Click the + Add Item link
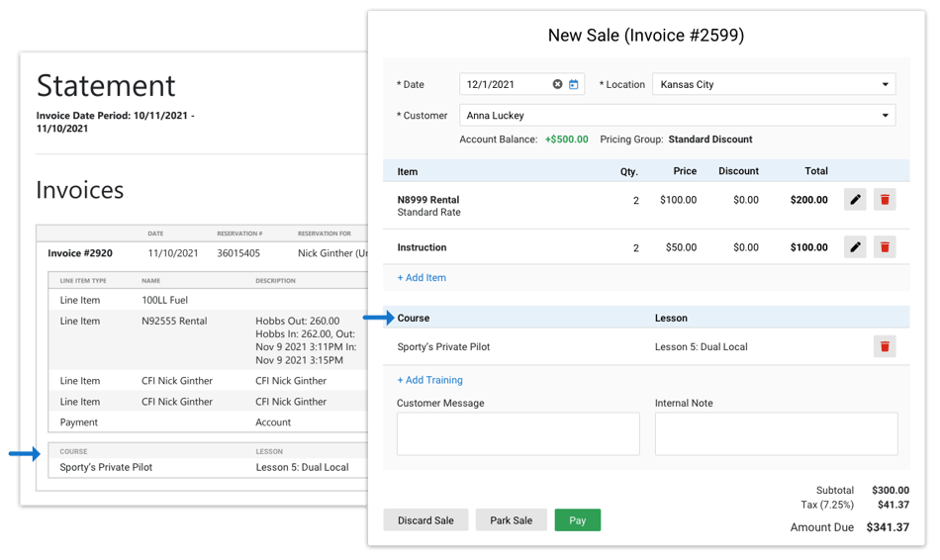 [x=422, y=278]
